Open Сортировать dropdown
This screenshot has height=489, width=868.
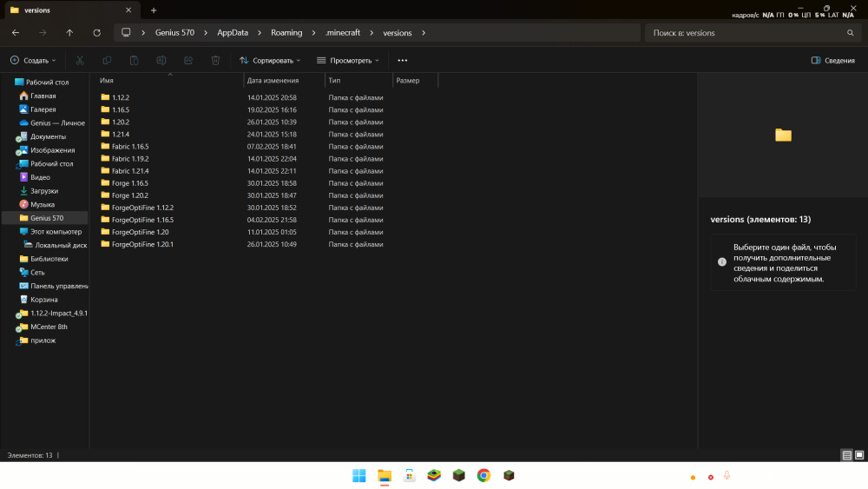pos(270,60)
